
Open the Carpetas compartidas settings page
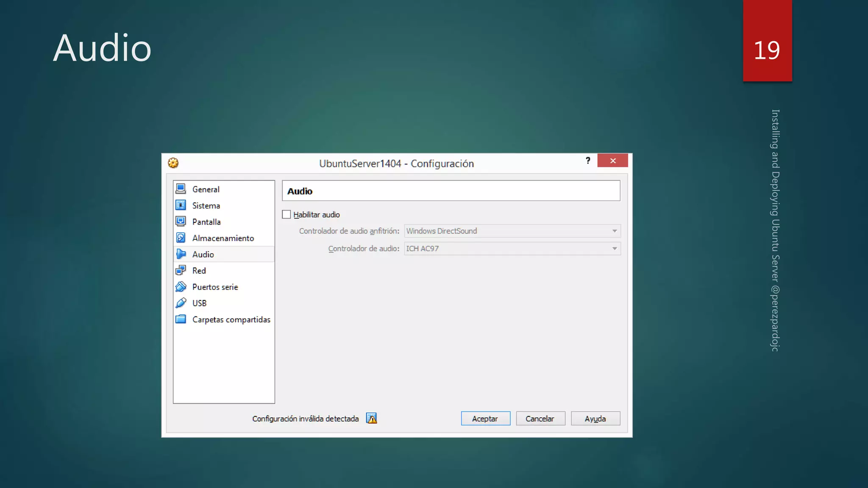point(231,319)
